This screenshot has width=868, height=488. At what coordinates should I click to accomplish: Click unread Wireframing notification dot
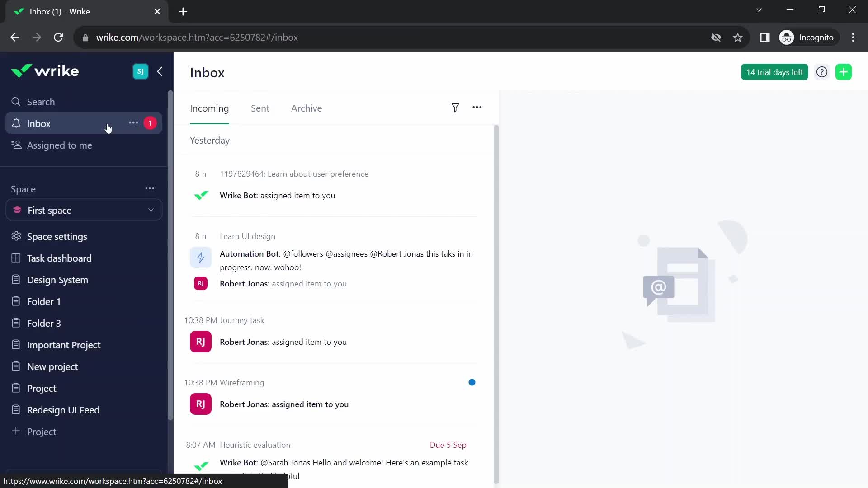pyautogui.click(x=472, y=382)
